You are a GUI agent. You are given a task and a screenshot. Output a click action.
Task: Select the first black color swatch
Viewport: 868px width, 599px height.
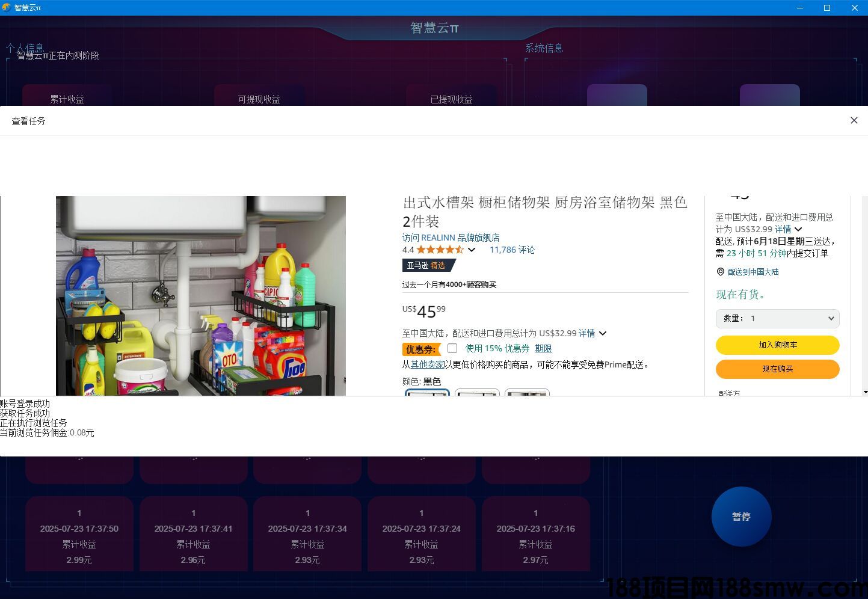pos(427,393)
